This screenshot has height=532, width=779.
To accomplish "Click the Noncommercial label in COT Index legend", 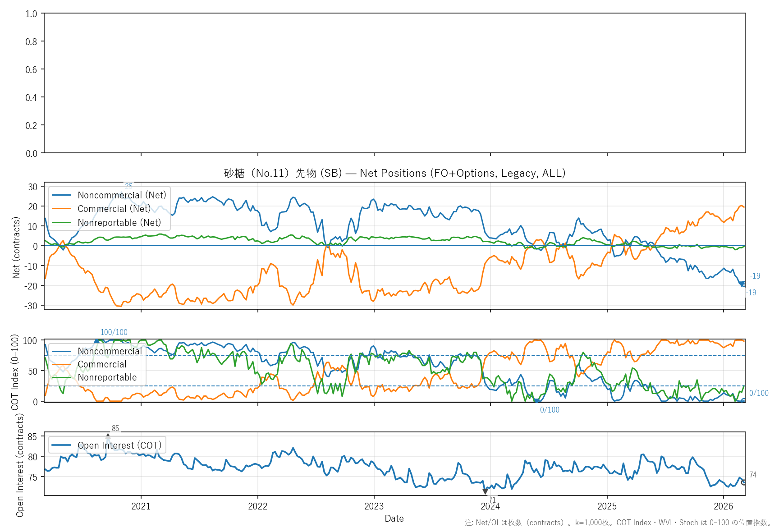I will 110,351.
